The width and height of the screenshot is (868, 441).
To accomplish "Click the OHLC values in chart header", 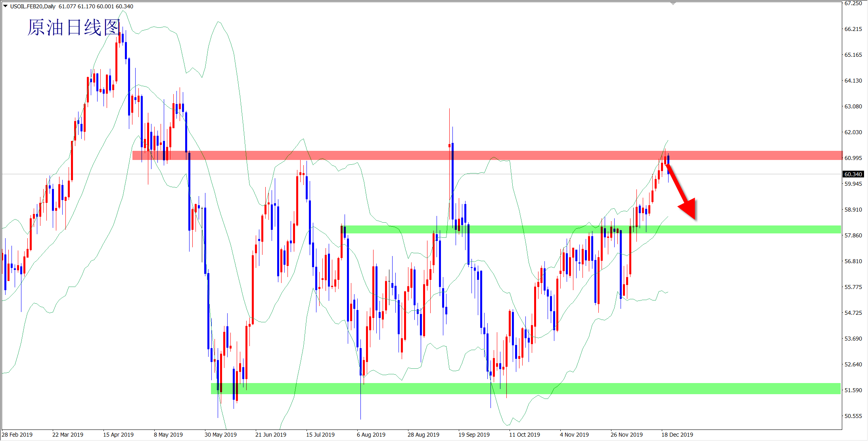I will (x=96, y=6).
